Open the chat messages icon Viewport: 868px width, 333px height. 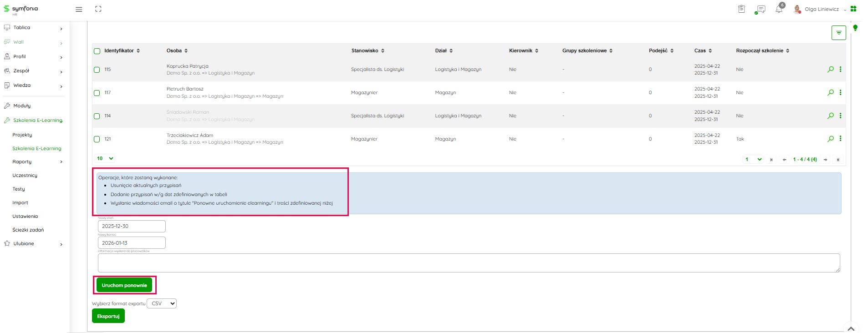(760, 9)
